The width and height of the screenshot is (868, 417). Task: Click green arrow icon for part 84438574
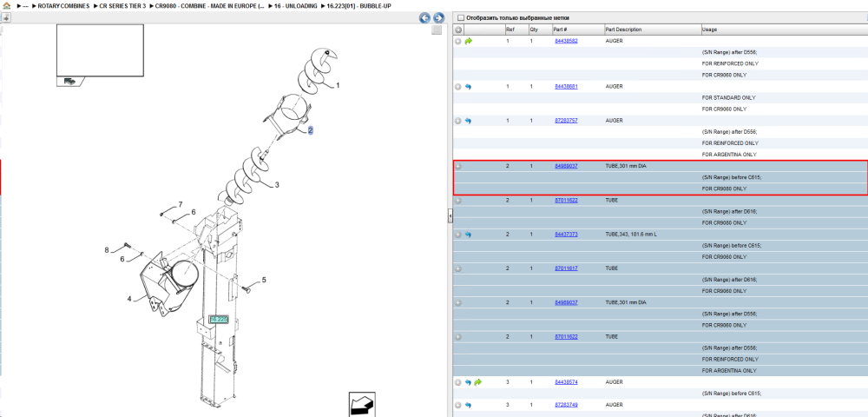pos(477,382)
